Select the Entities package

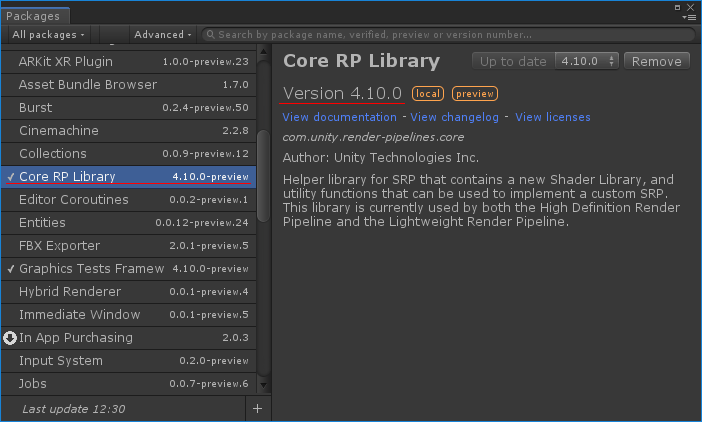[129, 223]
